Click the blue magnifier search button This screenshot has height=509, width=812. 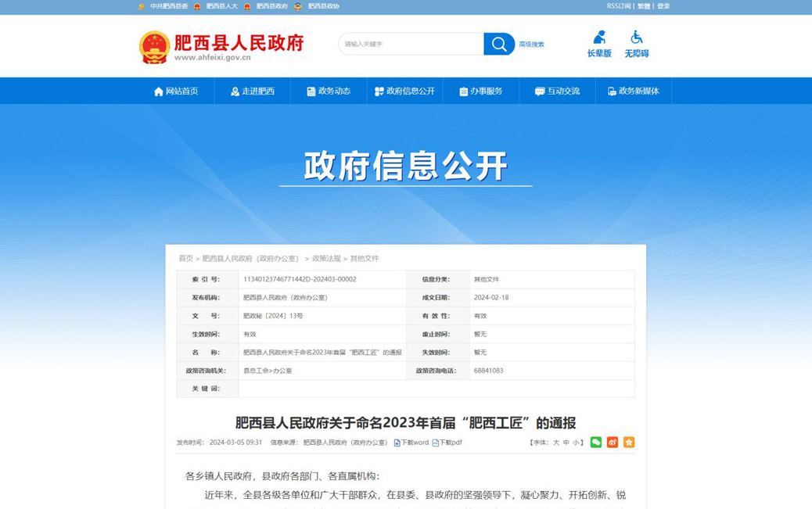coord(499,44)
